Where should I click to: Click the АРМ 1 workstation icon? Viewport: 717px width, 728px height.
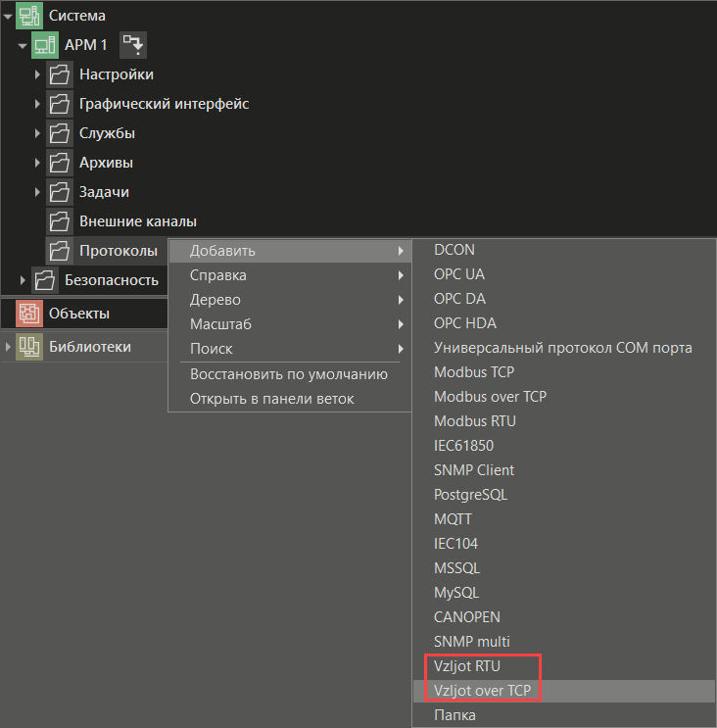coord(45,45)
